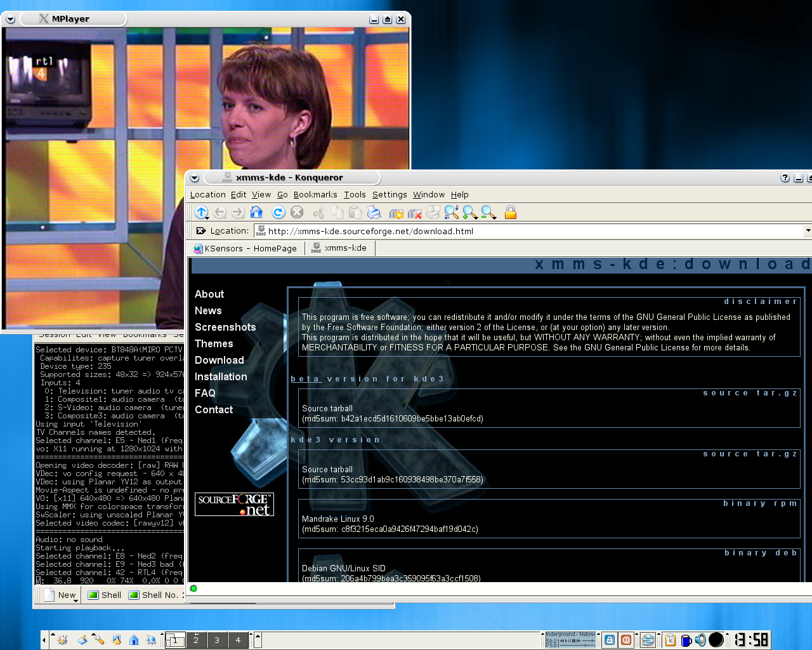Image resolution: width=812 pixels, height=650 pixels.
Task: Click the Lock Screen button in panel
Action: coord(610,640)
